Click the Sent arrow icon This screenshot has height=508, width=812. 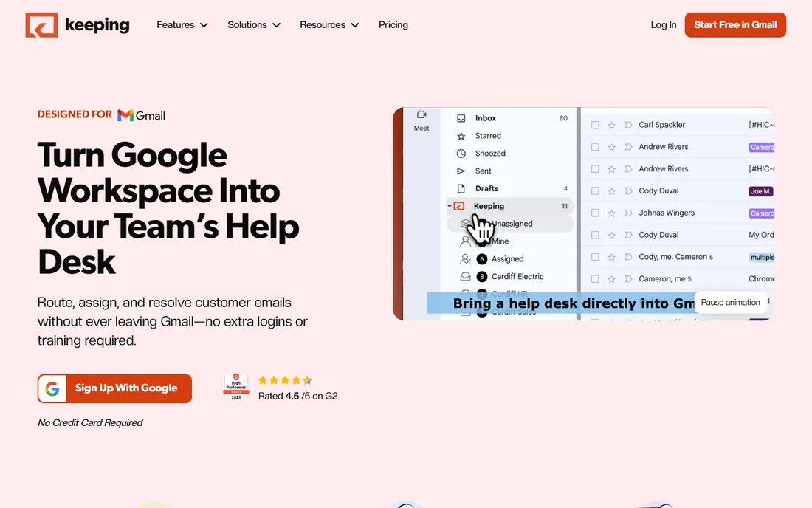click(x=461, y=171)
